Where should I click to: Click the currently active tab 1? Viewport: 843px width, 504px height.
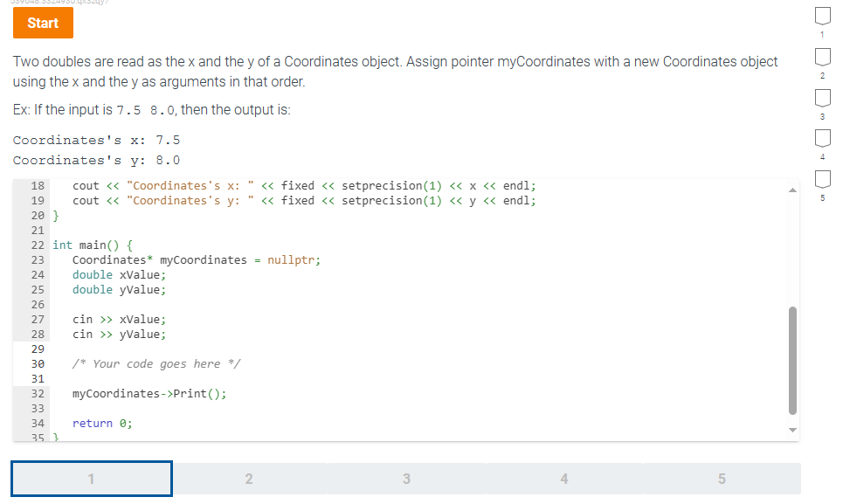click(x=91, y=479)
